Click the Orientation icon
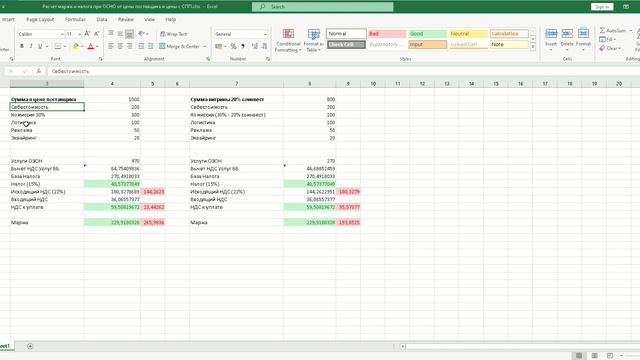Image resolution: width=640 pixels, height=360 pixels. coord(142,33)
